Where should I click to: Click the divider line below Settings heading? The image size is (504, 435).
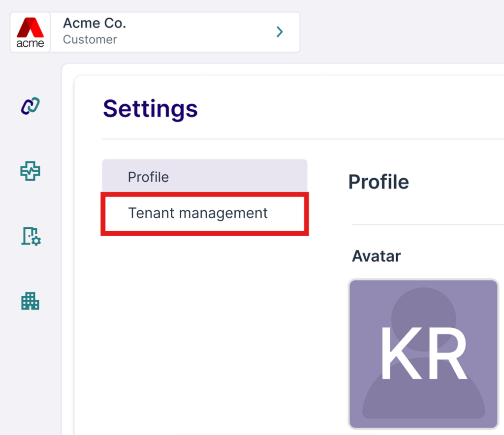[x=295, y=139]
